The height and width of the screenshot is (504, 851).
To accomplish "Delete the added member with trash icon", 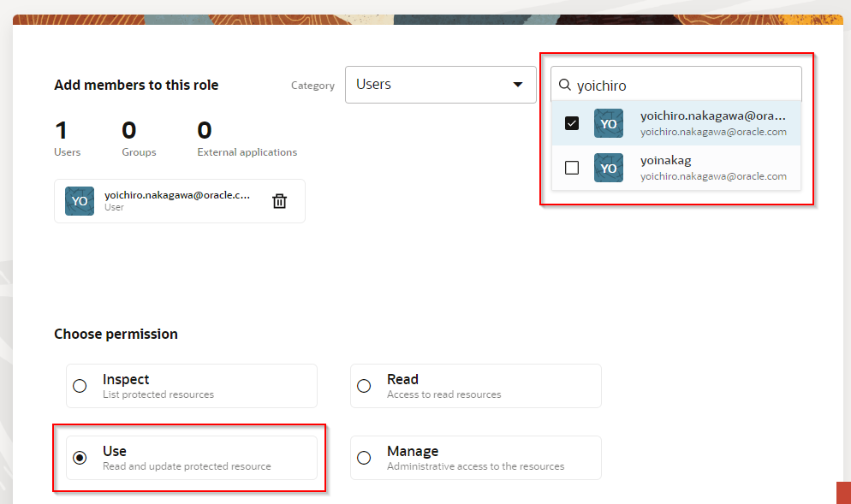I will click(279, 201).
